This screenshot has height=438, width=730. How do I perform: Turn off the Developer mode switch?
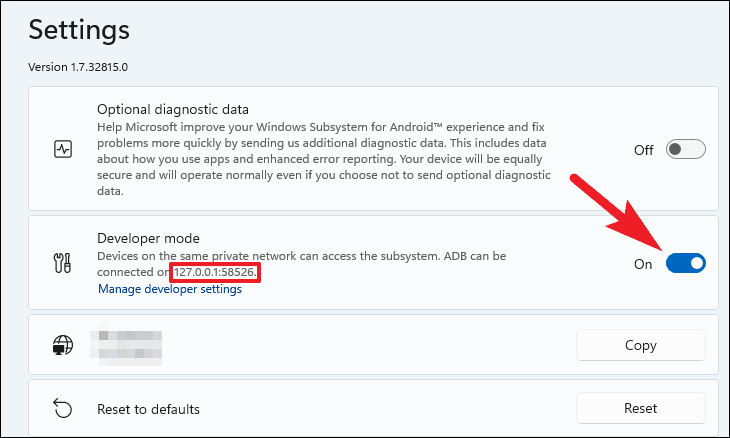685,263
